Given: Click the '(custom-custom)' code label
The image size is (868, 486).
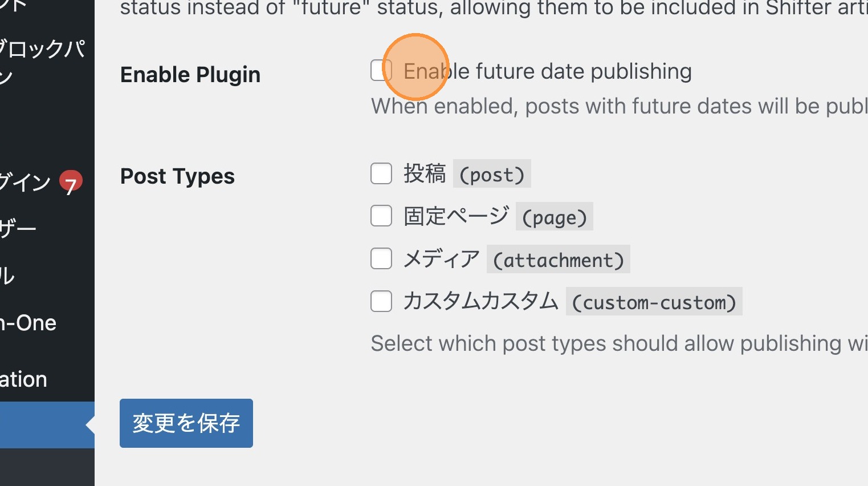Looking at the screenshot, I should (x=654, y=302).
